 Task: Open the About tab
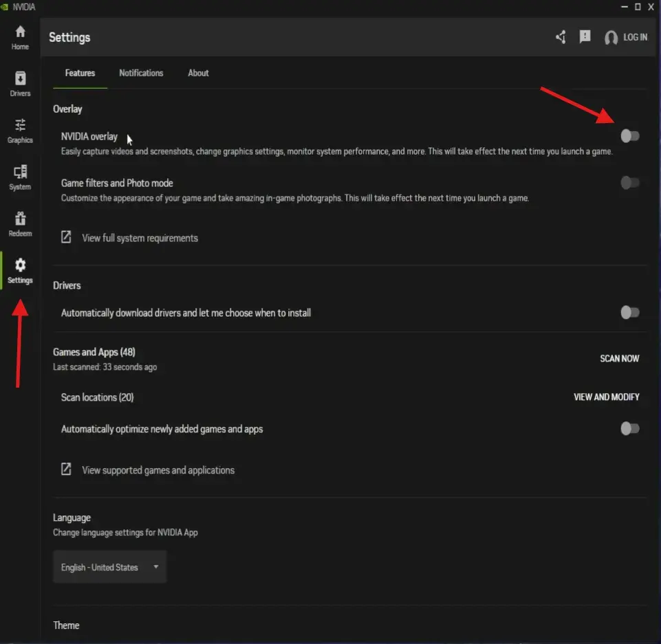pos(198,73)
